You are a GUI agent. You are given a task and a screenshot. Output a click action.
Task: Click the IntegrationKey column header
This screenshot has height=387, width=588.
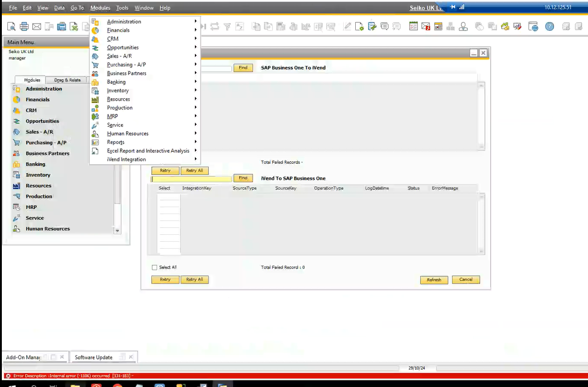coord(197,188)
